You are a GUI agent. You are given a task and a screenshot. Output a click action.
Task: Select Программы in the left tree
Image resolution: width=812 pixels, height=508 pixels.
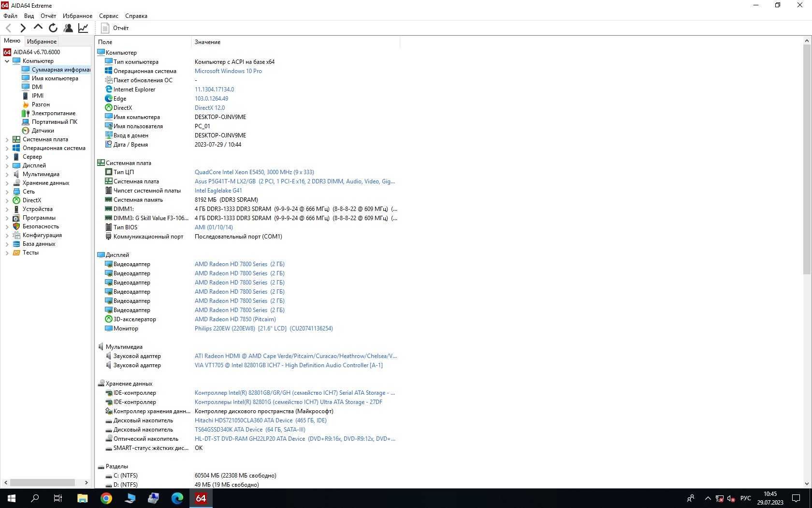coord(39,218)
